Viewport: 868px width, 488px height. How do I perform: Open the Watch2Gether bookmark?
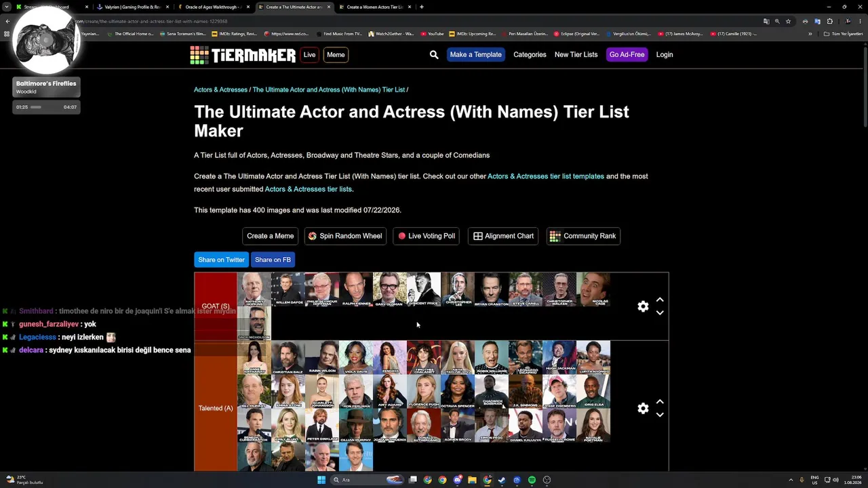click(391, 34)
